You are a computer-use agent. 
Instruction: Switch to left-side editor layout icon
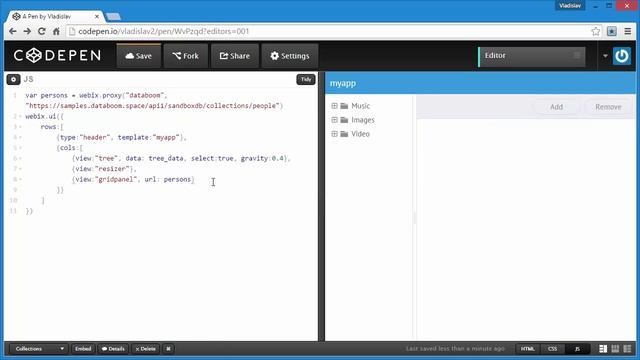603,349
